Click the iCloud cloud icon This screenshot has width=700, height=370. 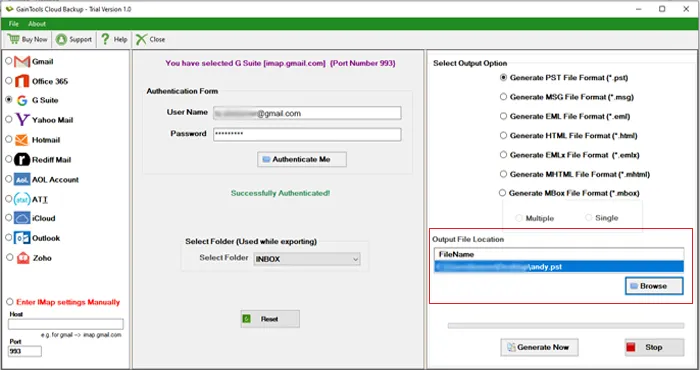(22, 218)
